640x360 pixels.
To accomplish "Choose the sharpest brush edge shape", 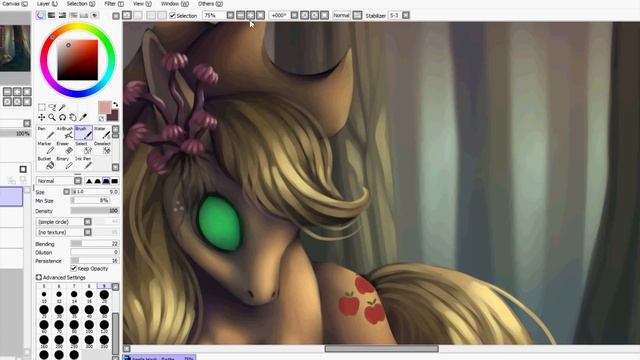I will tap(89, 181).
